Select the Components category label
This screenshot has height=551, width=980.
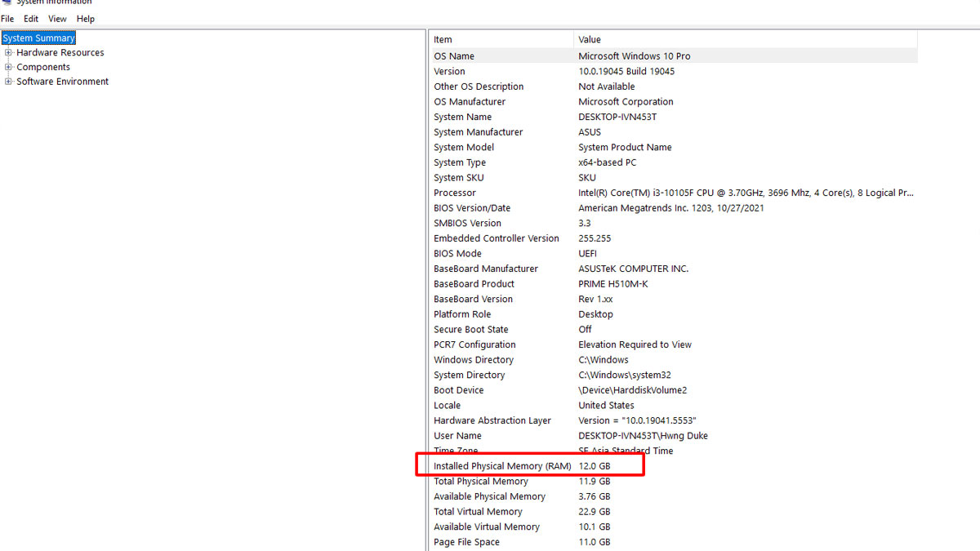(43, 68)
